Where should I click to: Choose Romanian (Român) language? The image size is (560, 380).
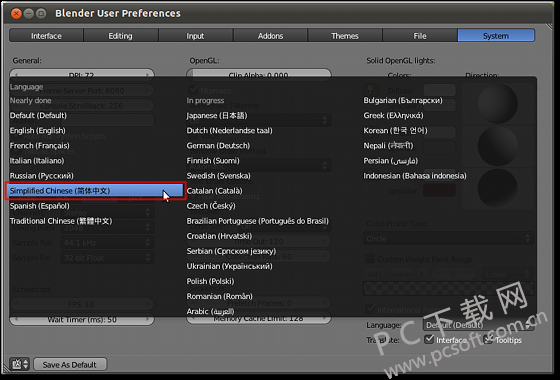pos(219,296)
